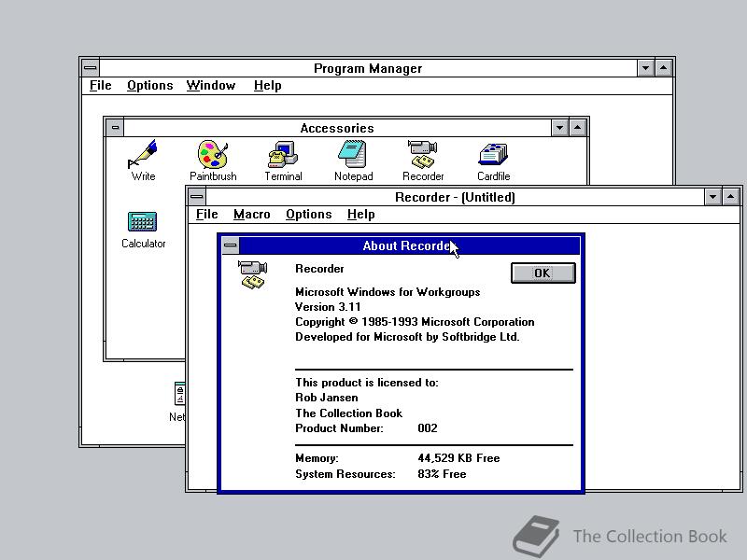Open the About Recorder control-menu box
The width and height of the screenshot is (747, 560).
(x=231, y=245)
